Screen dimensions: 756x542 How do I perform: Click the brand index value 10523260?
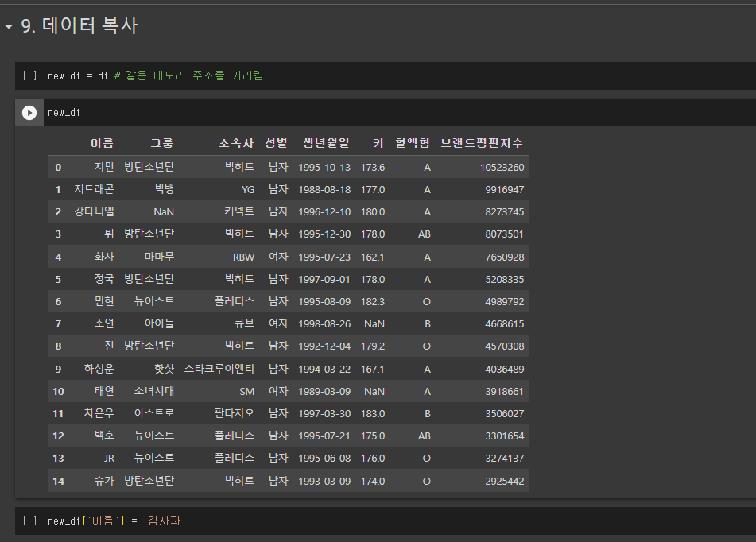[502, 168]
